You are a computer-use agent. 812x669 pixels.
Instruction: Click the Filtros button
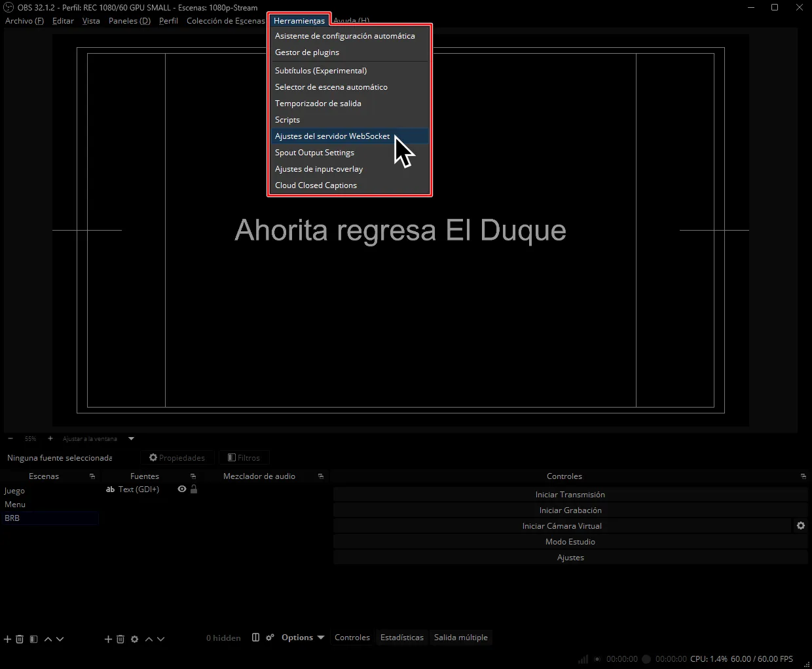tap(244, 458)
